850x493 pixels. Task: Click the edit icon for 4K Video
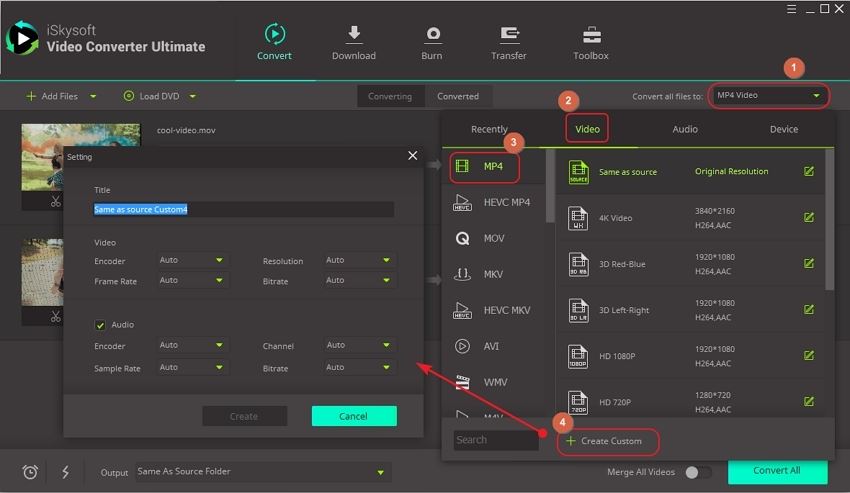(809, 217)
